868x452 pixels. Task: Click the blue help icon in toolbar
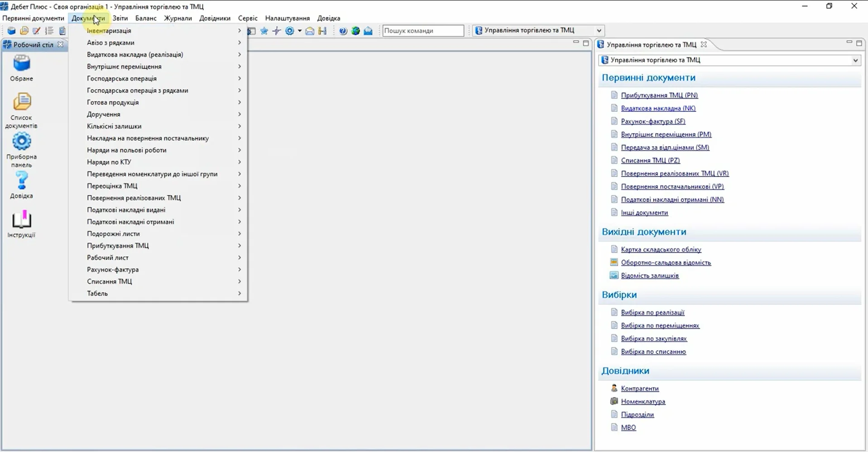(x=343, y=31)
